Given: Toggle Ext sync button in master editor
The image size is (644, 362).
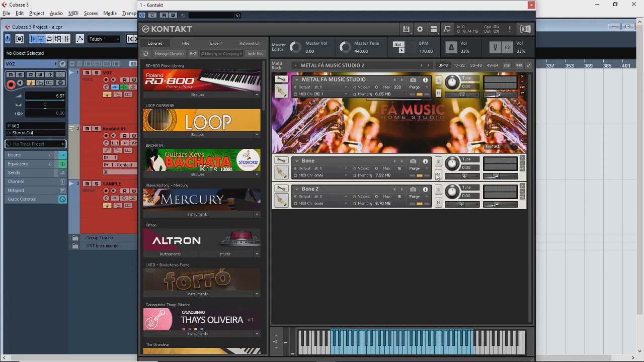Looking at the screenshot, I should 398,44.
